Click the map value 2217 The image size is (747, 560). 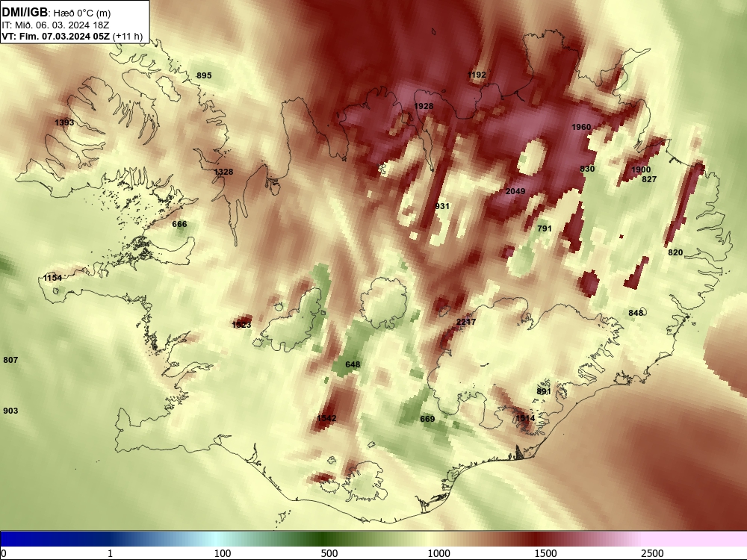coord(466,322)
